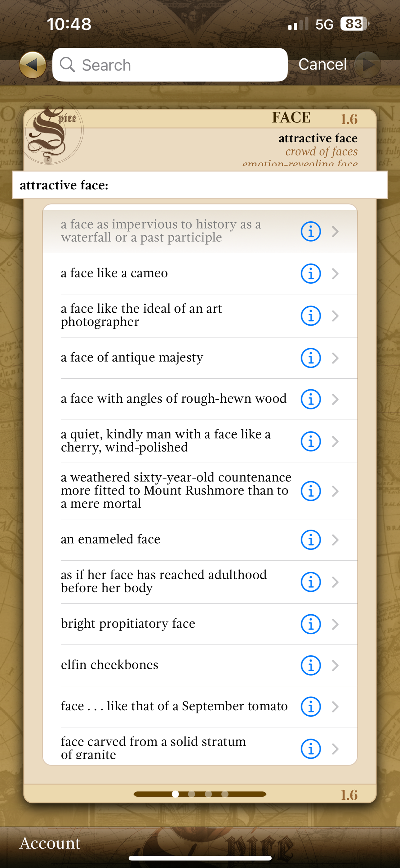Jump to second page dot indicator

point(192,794)
